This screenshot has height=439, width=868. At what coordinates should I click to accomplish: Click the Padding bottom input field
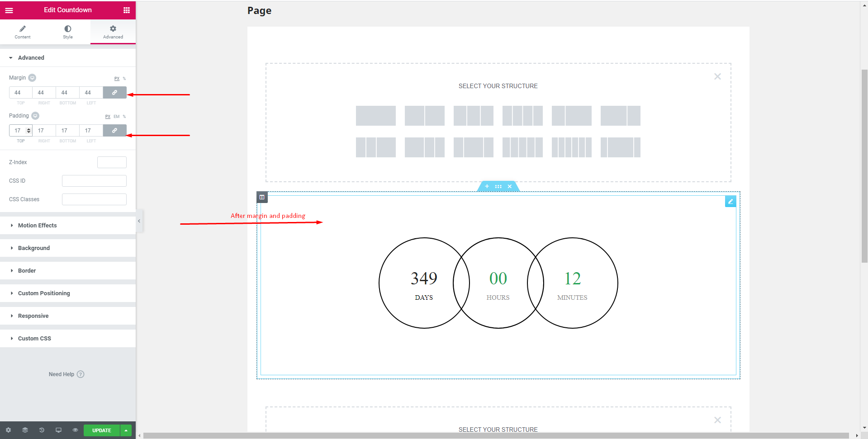[67, 131]
